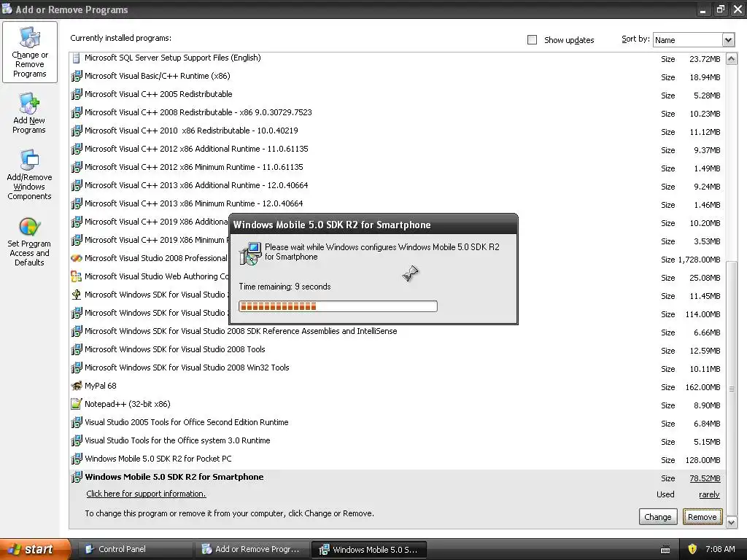Click the 78.52MB size link
Image resolution: width=747 pixels, height=560 pixels.
pyautogui.click(x=705, y=478)
